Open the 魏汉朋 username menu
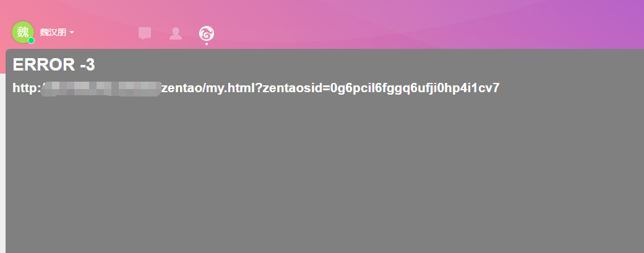The width and height of the screenshot is (644, 253). 53,32
